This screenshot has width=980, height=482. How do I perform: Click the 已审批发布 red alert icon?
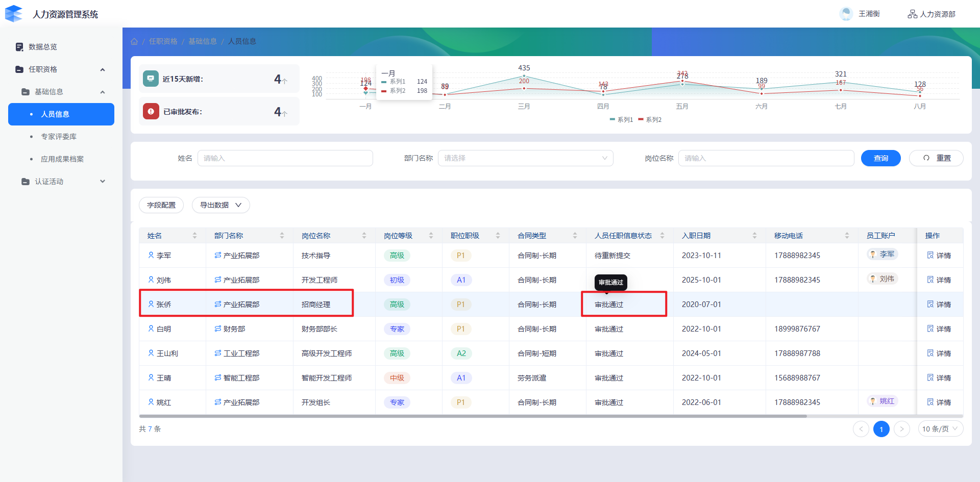pyautogui.click(x=151, y=111)
